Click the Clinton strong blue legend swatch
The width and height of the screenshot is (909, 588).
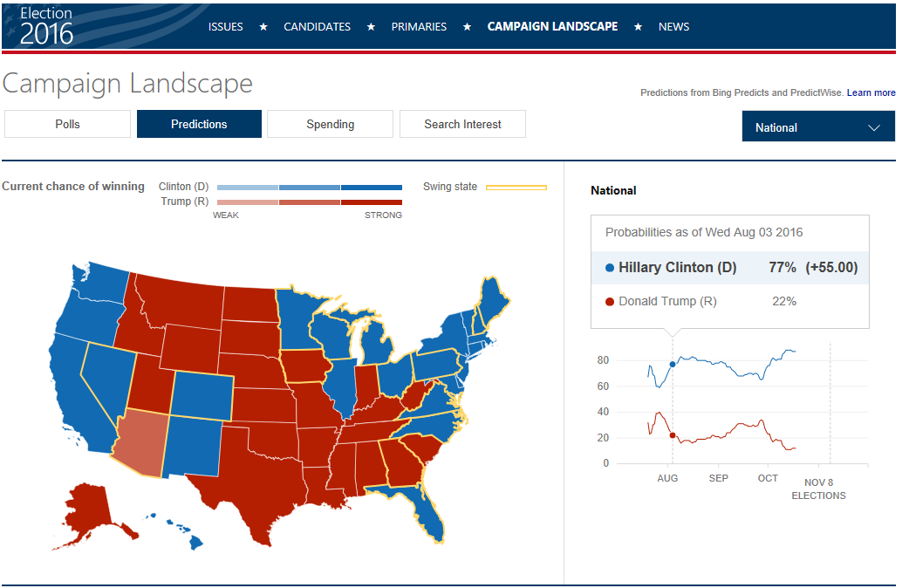372,188
